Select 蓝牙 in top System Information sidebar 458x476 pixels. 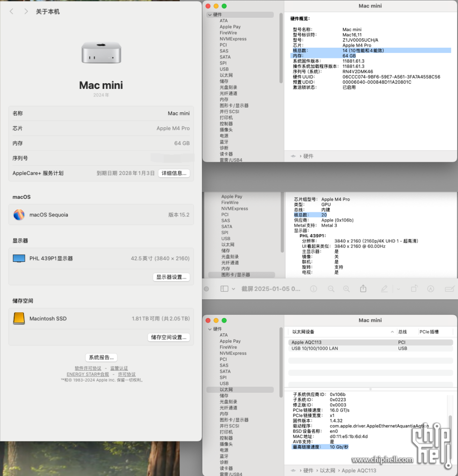click(224, 142)
